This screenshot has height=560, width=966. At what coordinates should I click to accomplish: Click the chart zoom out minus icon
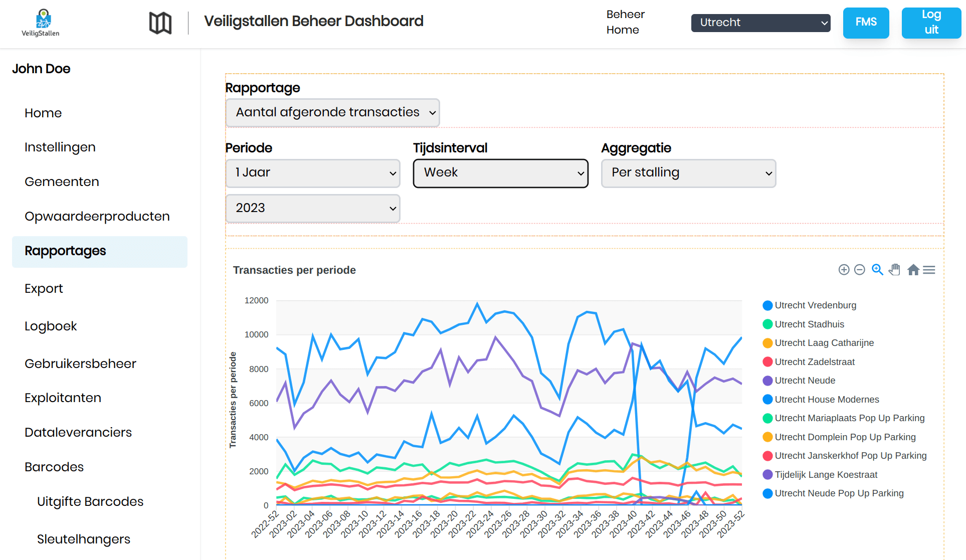click(x=859, y=270)
